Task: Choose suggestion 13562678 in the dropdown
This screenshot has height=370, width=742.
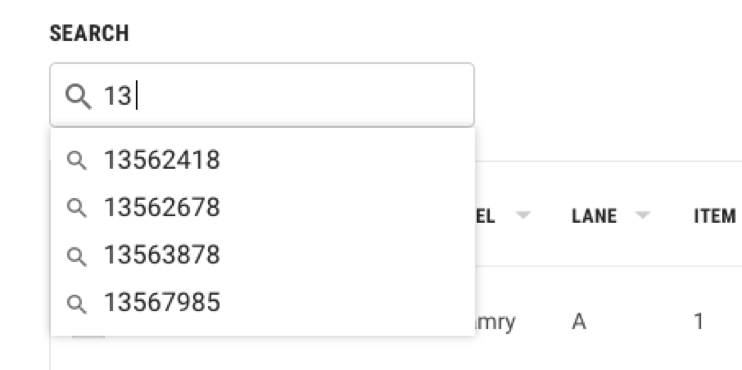Action: pos(263,207)
